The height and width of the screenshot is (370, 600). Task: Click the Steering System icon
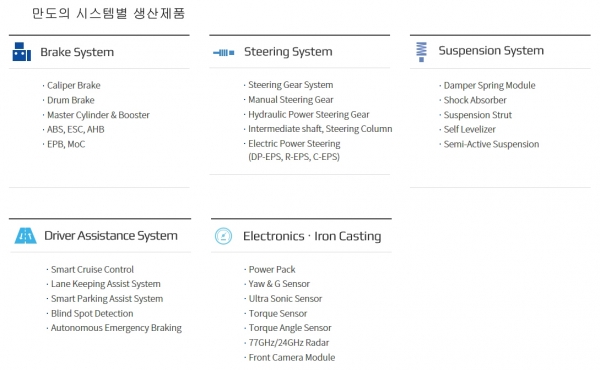click(223, 52)
